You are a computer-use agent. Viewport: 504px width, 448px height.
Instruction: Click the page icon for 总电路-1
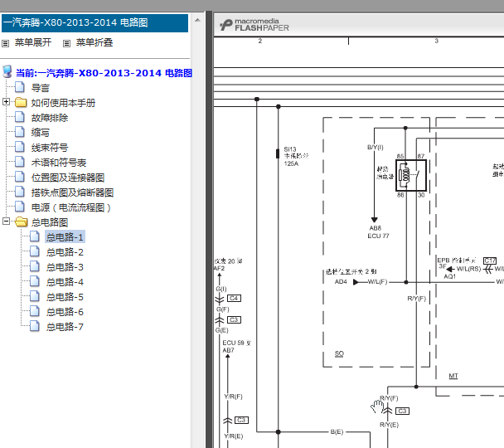pyautogui.click(x=35, y=236)
